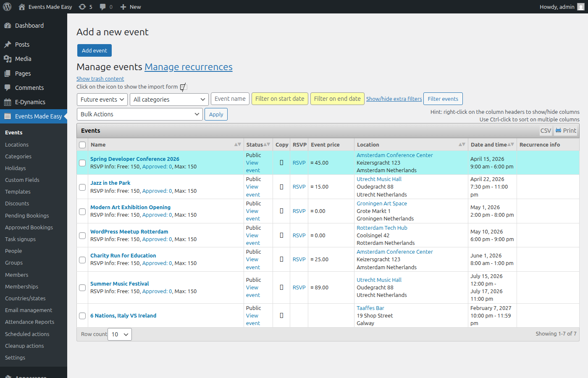Open the events import form icon
The width and height of the screenshot is (588, 378).
point(183,87)
